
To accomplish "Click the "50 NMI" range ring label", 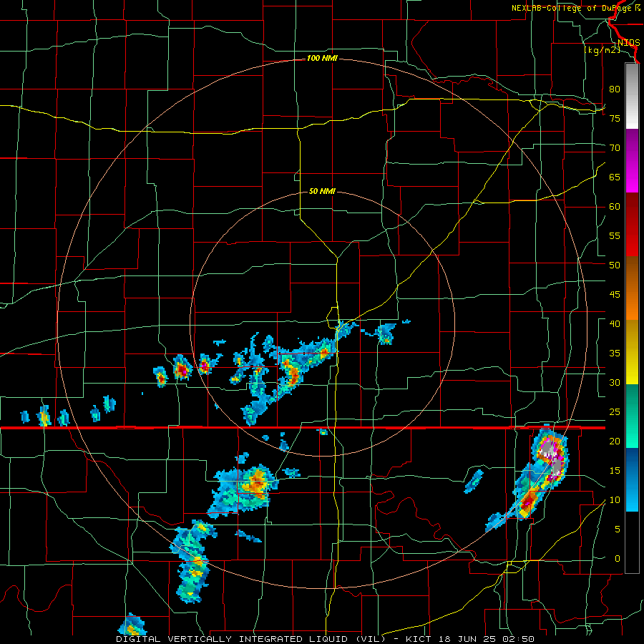I will [322, 191].
